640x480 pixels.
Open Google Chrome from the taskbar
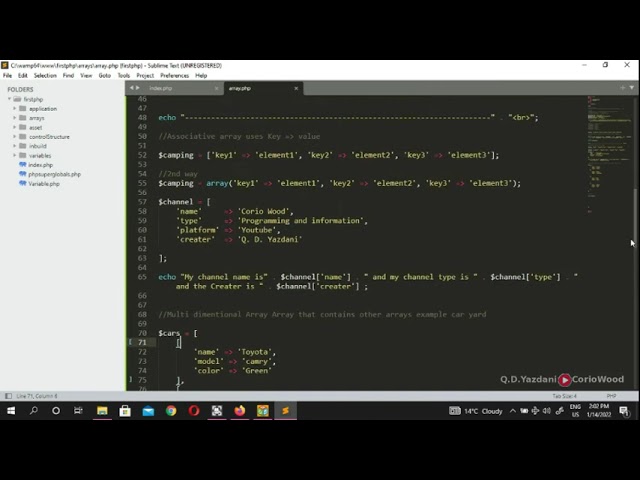coord(171,411)
